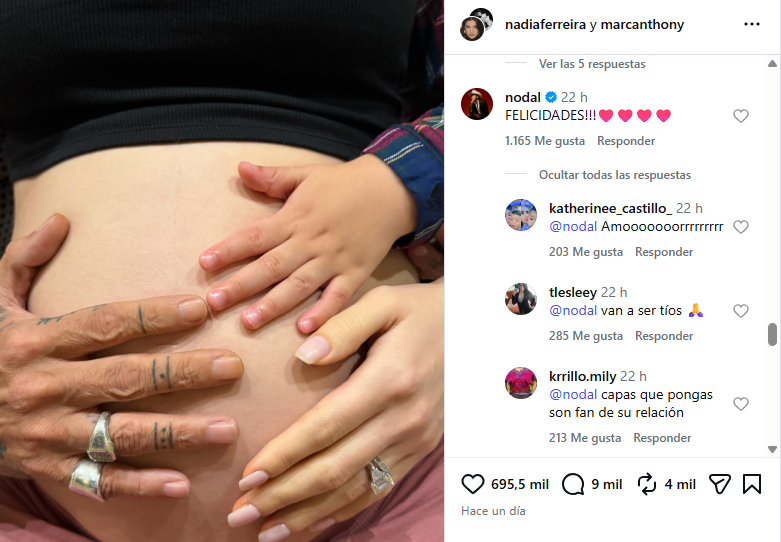
Task: Collapse 'Ocultar todas las respuestas'
Action: point(615,175)
